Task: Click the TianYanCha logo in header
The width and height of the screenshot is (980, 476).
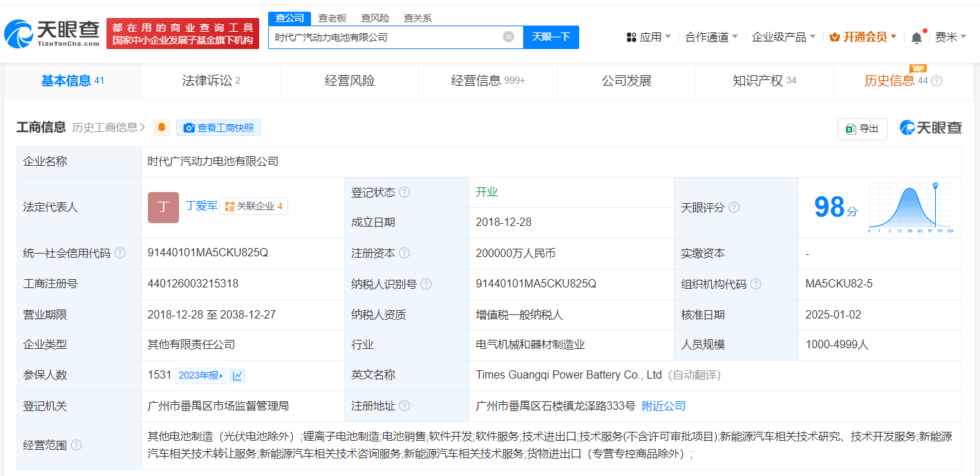Action: pyautogui.click(x=52, y=32)
